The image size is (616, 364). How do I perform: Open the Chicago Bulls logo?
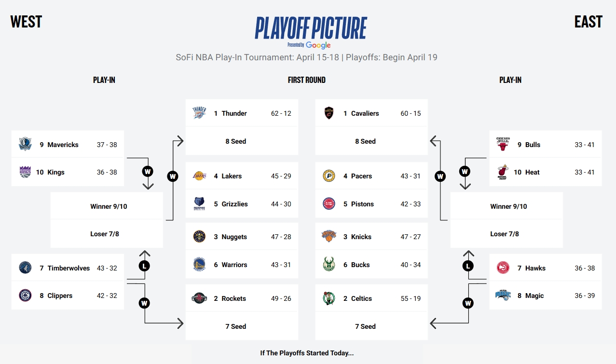503,144
